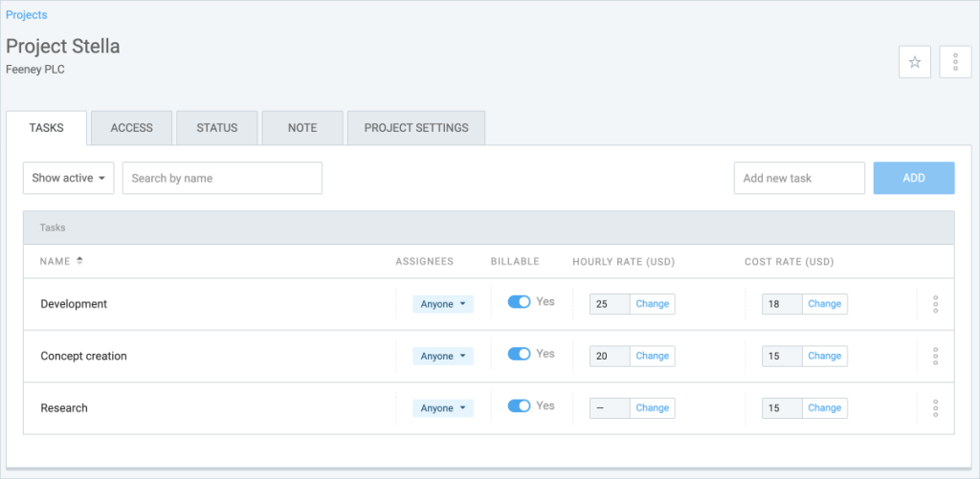This screenshot has width=980, height=479.
Task: Change Concept creation cost rate
Action: tap(824, 356)
